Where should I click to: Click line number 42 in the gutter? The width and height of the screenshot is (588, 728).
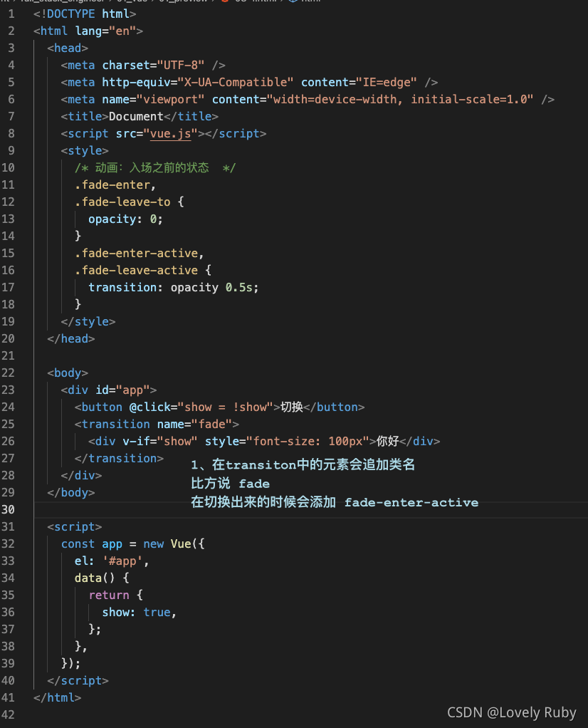pos(9,715)
